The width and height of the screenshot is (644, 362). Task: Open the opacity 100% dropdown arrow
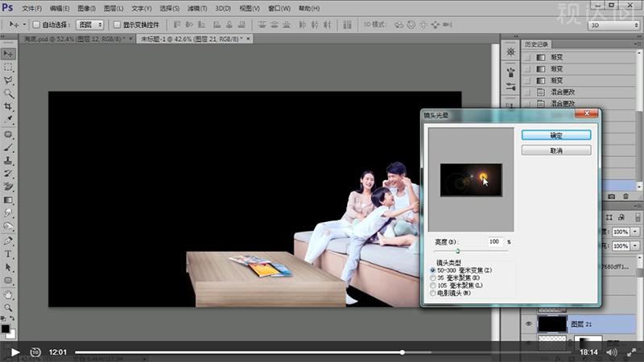pyautogui.click(x=635, y=232)
